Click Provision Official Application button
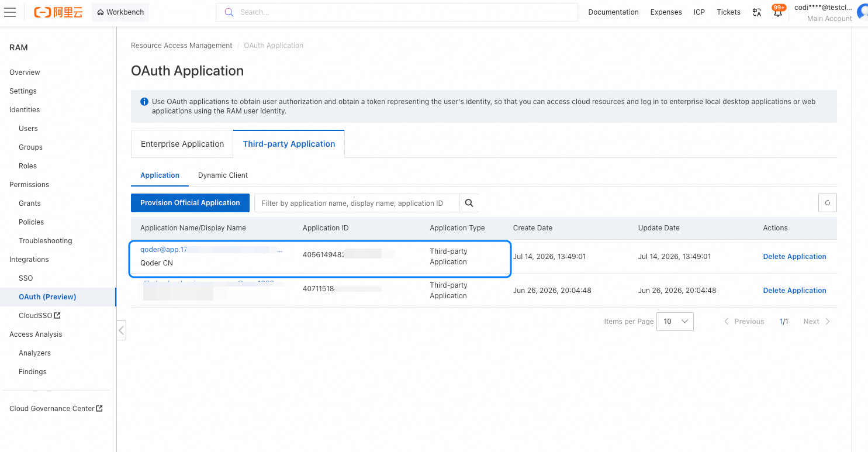 (190, 203)
